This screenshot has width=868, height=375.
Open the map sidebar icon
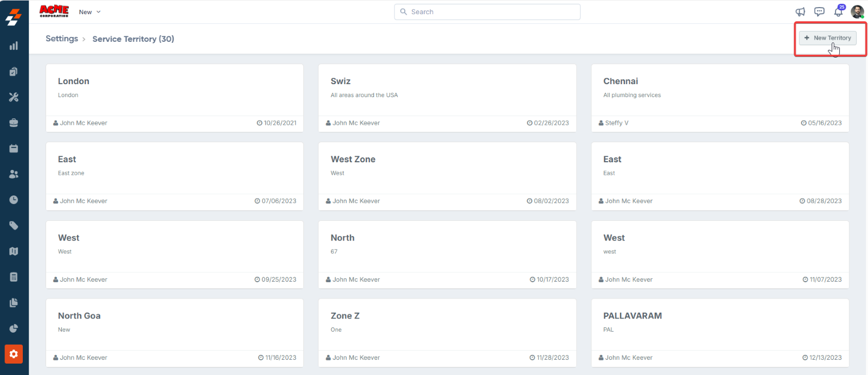(14, 251)
